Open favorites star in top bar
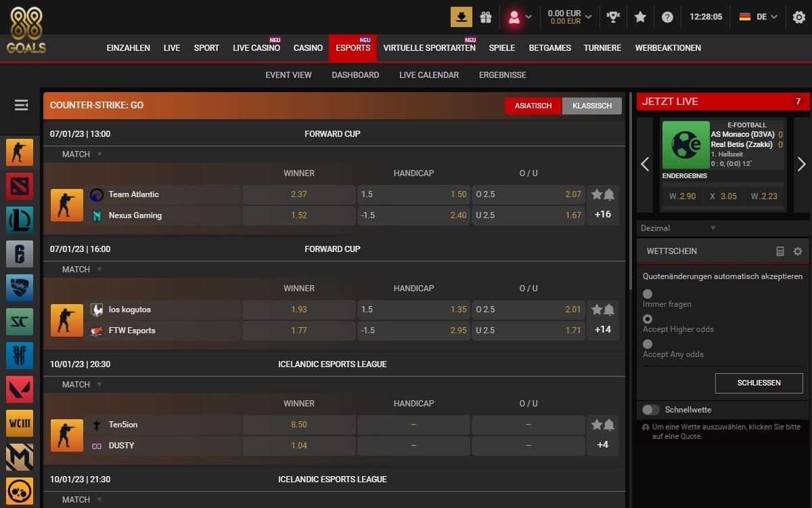The width and height of the screenshot is (812, 508). tap(640, 17)
